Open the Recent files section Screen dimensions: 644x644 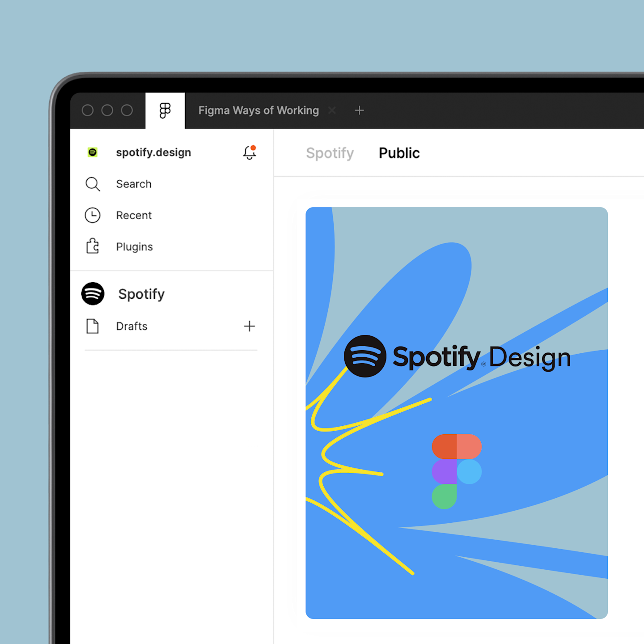coord(134,215)
